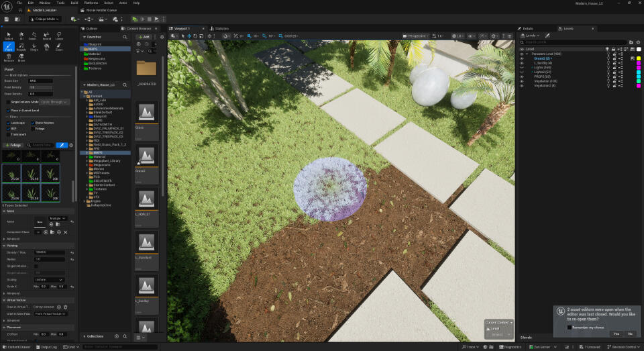Open the Collections search icon
The height and width of the screenshot is (351, 644).
(x=125, y=336)
